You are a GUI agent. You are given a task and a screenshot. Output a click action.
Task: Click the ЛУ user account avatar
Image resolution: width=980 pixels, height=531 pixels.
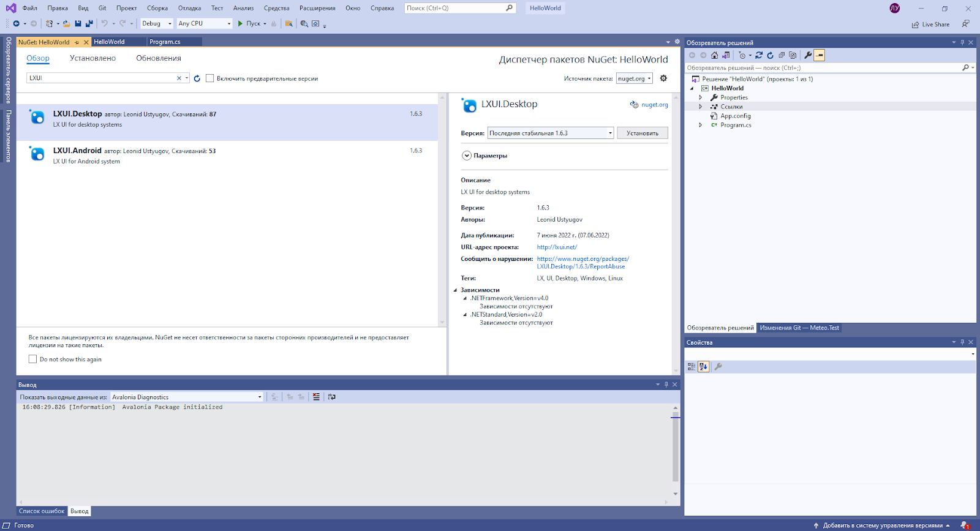point(895,8)
